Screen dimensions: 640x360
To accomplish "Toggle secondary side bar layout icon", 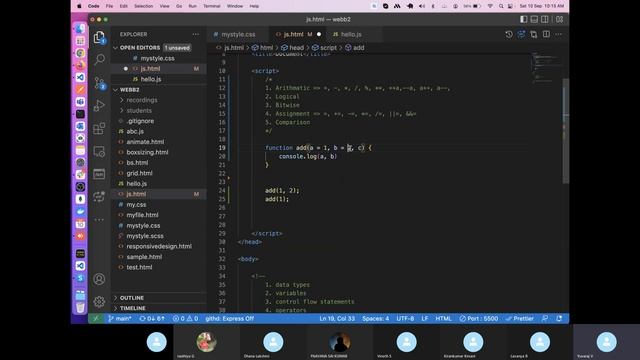I will 544,19.
